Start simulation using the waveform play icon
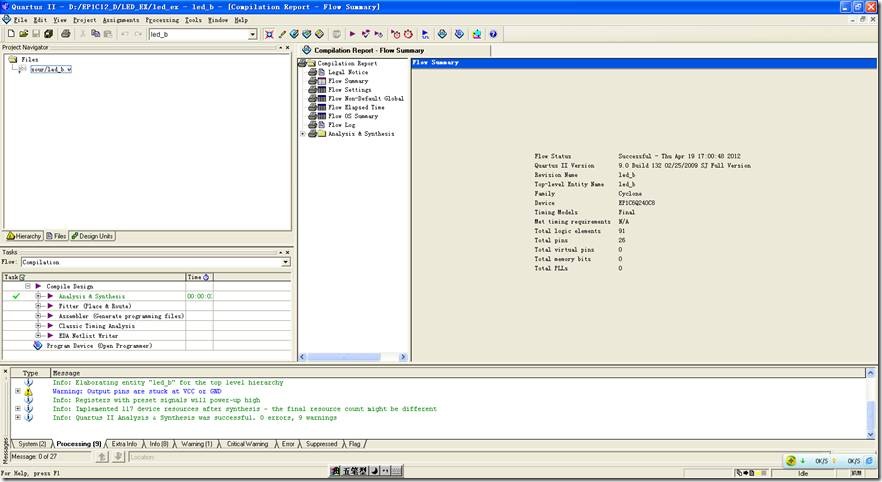This screenshot has height=482, width=882. [x=425, y=34]
